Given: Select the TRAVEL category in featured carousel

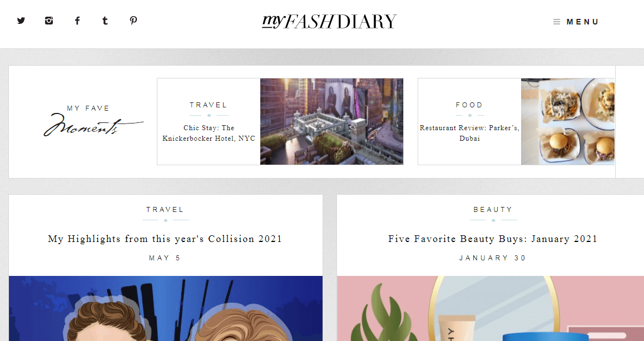Looking at the screenshot, I should tap(209, 105).
